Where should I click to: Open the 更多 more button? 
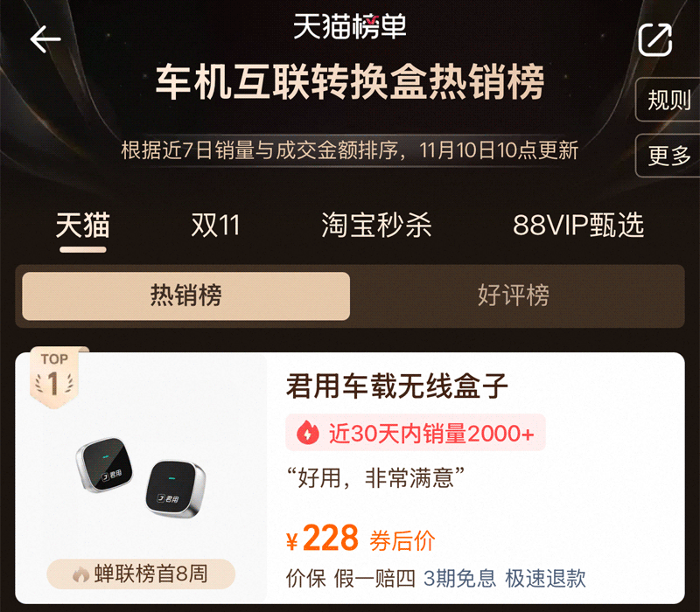[x=668, y=156]
